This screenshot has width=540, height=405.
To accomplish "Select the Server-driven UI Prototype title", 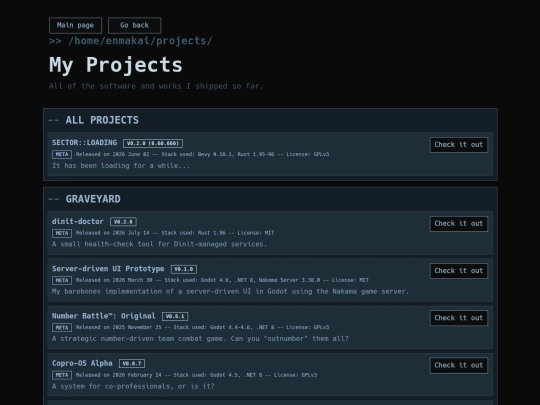I will click(108, 269).
